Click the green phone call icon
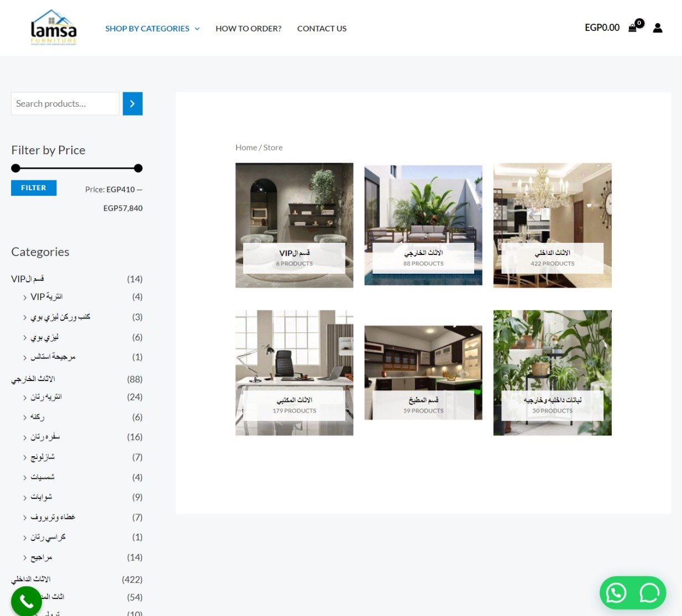 (x=26, y=601)
